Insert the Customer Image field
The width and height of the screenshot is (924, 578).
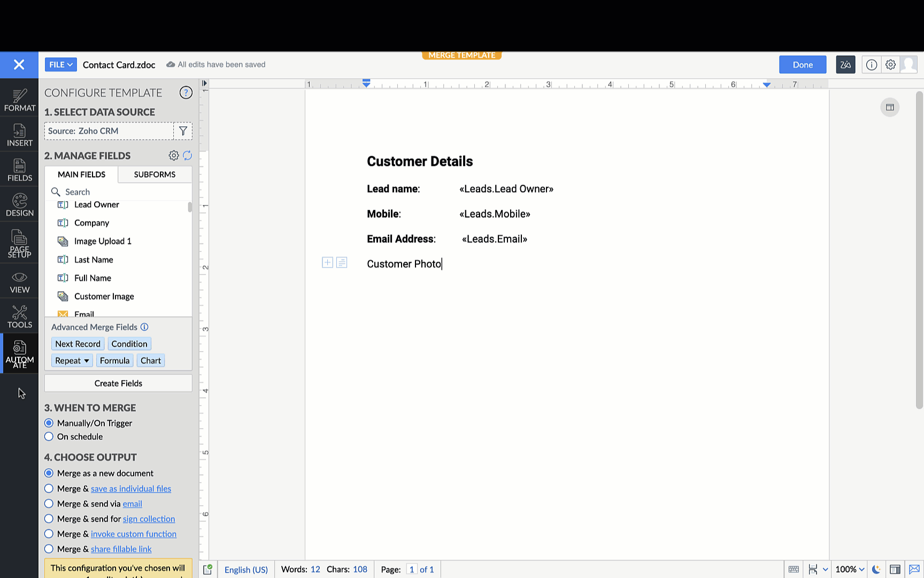[x=104, y=296]
